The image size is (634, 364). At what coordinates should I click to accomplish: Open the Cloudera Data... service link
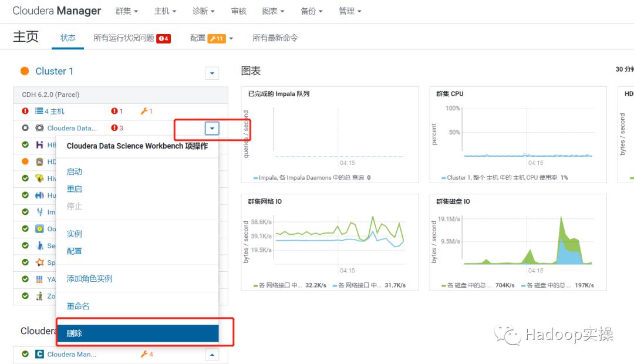[72, 128]
